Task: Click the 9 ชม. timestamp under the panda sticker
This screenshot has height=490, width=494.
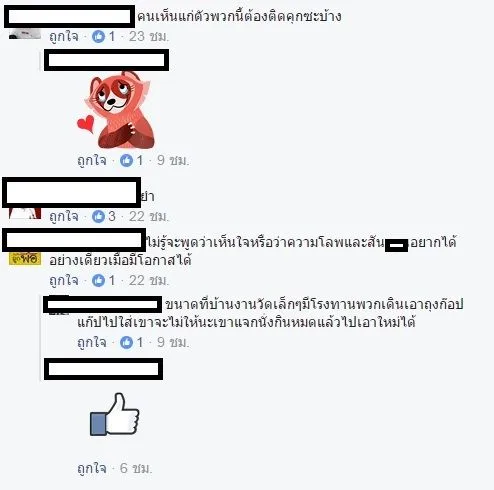Action: (173, 161)
